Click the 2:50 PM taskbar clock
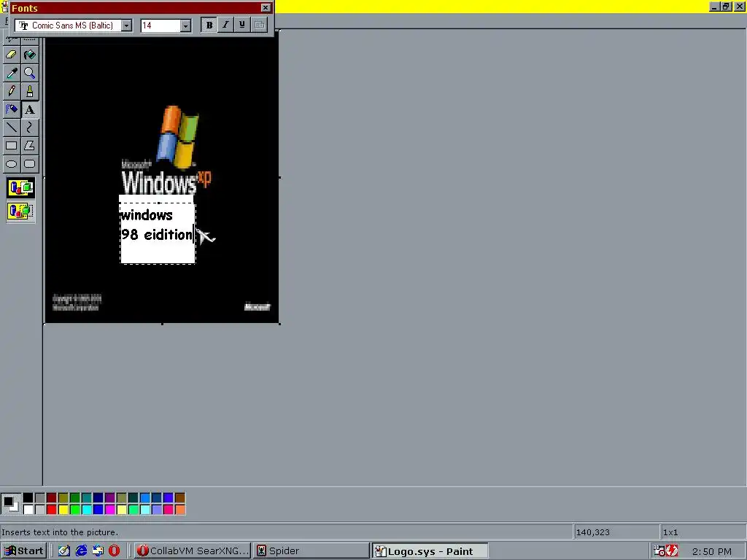 (x=712, y=551)
